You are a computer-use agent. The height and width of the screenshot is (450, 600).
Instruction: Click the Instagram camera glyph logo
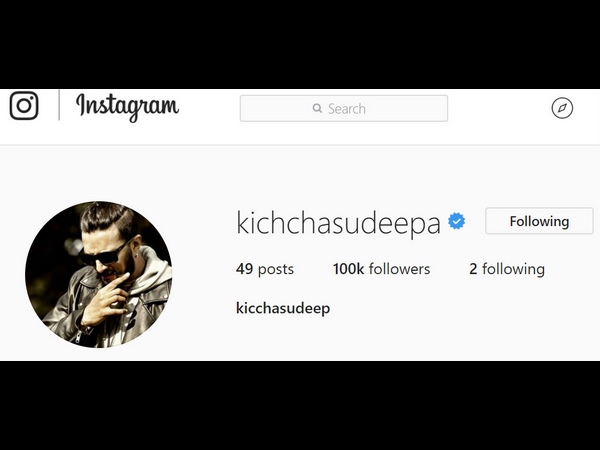24,105
